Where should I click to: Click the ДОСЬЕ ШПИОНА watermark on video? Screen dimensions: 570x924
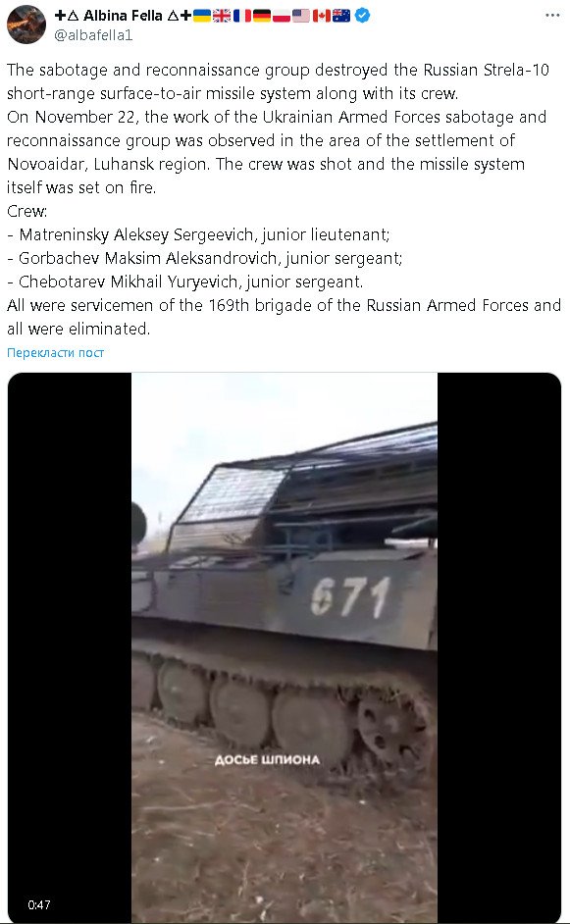267,760
